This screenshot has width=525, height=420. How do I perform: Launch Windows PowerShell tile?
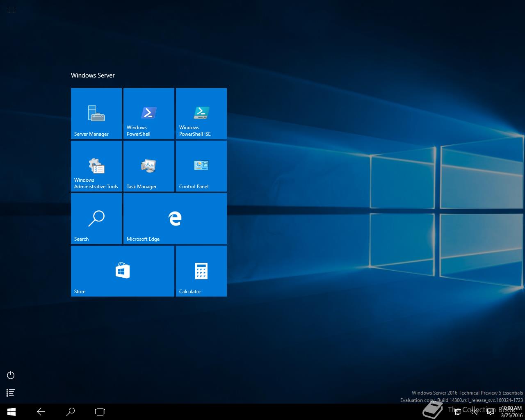[x=149, y=114]
